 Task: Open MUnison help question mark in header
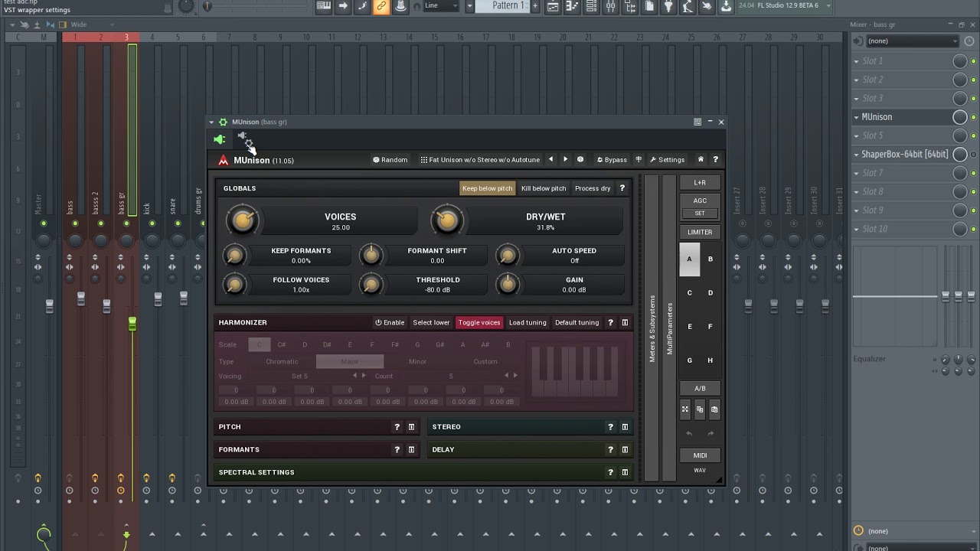(715, 159)
